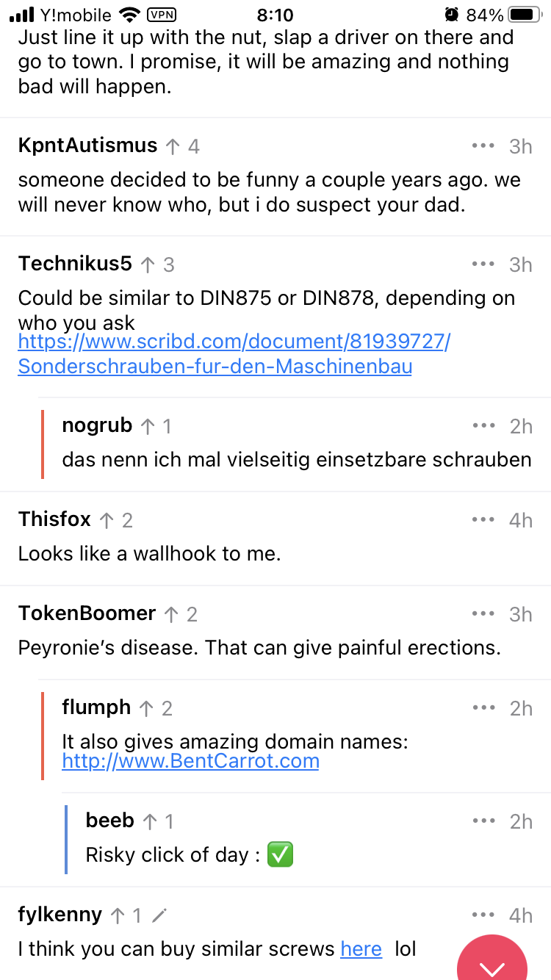Open more options menu on beeb's reply
Image resolution: width=551 pixels, height=980 pixels.
click(484, 821)
